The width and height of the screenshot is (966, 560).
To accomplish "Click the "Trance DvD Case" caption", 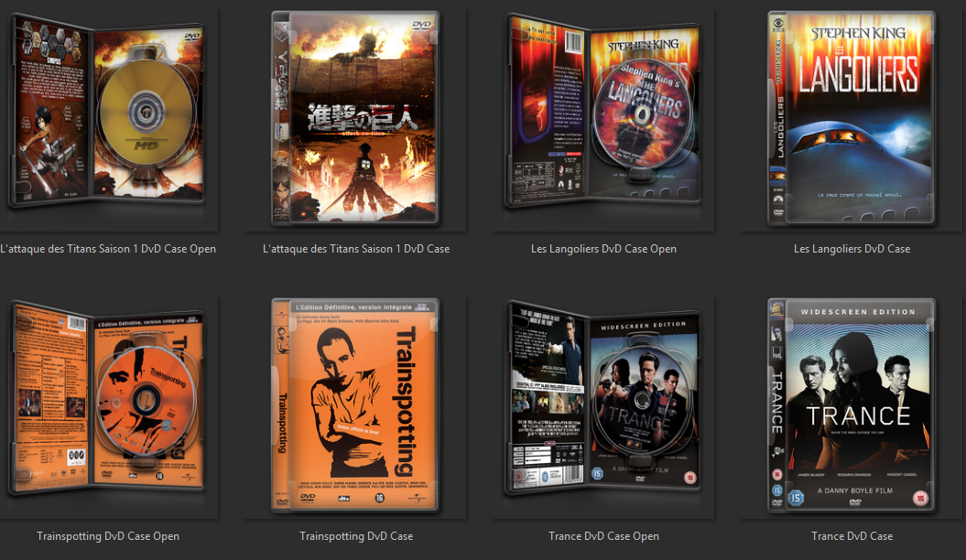I will click(852, 535).
